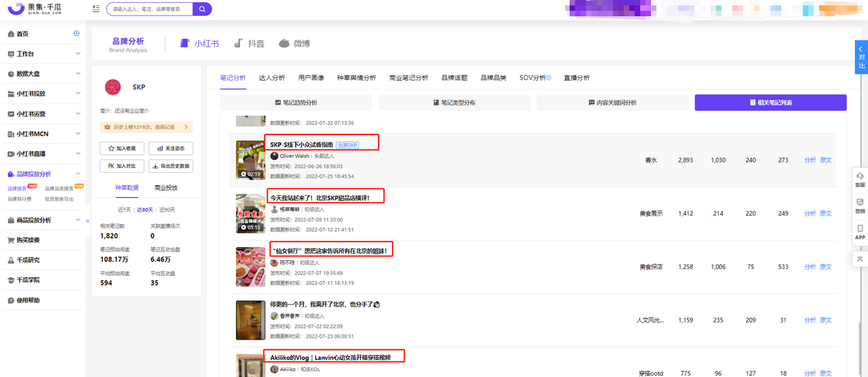The image size is (868, 377).
Task: Click the back-to-top arrow icon
Action: 860,259
